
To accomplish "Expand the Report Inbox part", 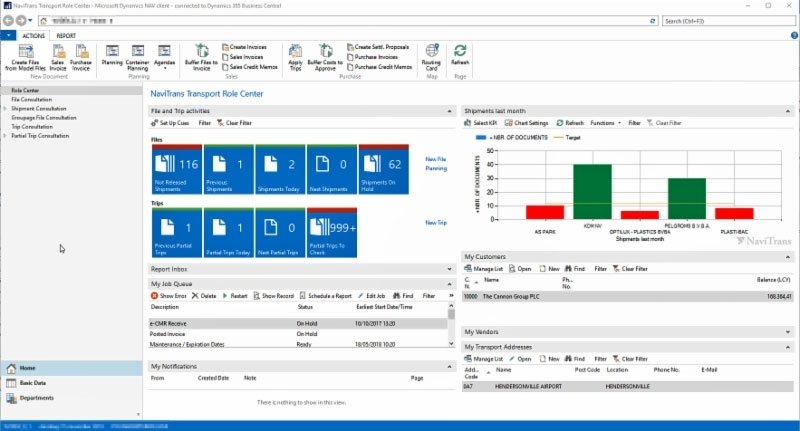I will coord(449,269).
